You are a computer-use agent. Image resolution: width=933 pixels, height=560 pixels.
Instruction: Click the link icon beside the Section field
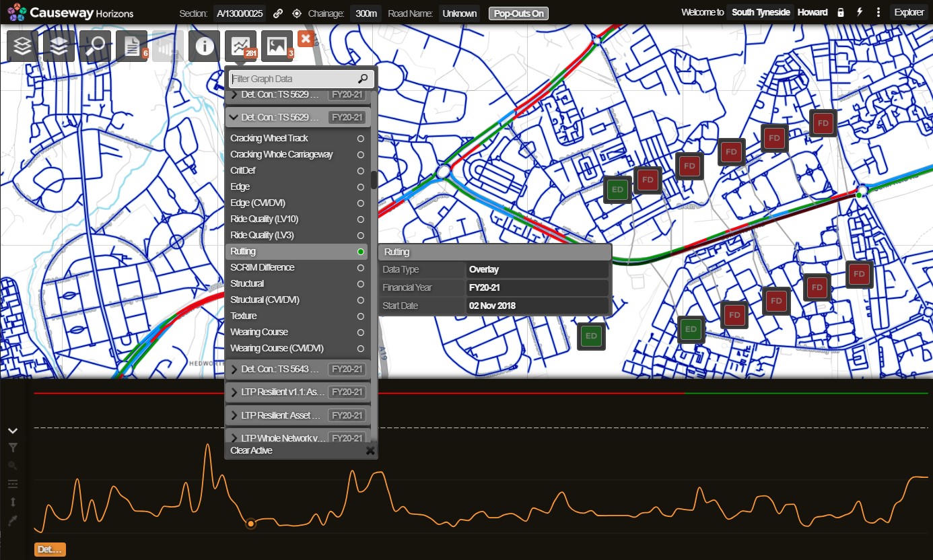(278, 13)
